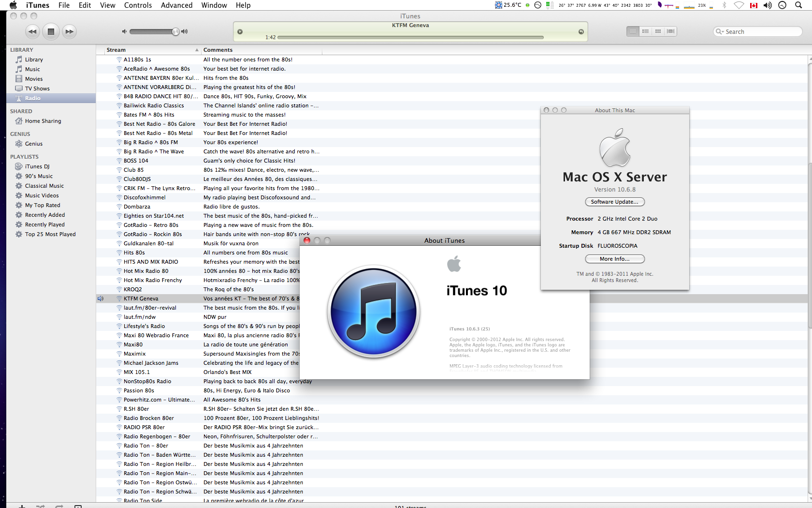Click More Info in About This Mac
This screenshot has width=812, height=508.
tap(615, 259)
